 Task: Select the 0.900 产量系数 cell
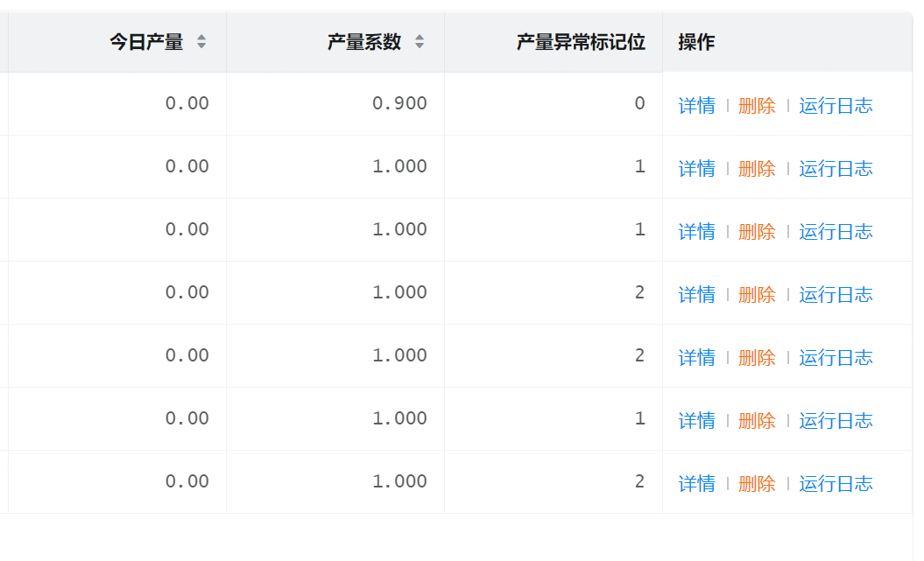tap(399, 104)
